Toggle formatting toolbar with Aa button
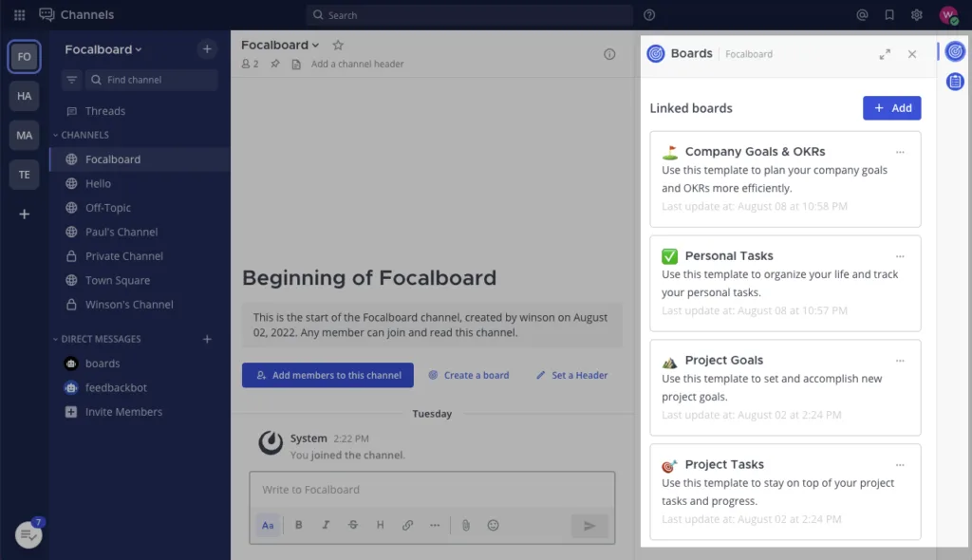972x560 pixels. [x=268, y=525]
